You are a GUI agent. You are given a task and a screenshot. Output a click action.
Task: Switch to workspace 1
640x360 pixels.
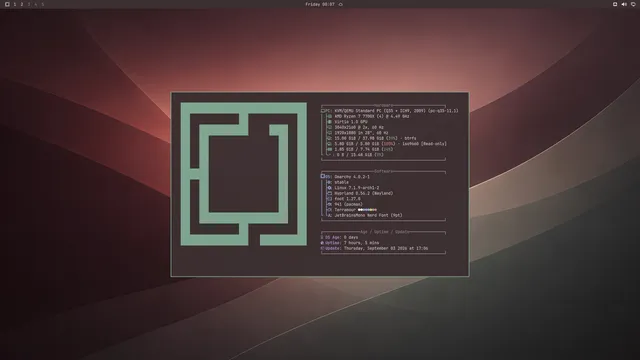tap(15, 4)
